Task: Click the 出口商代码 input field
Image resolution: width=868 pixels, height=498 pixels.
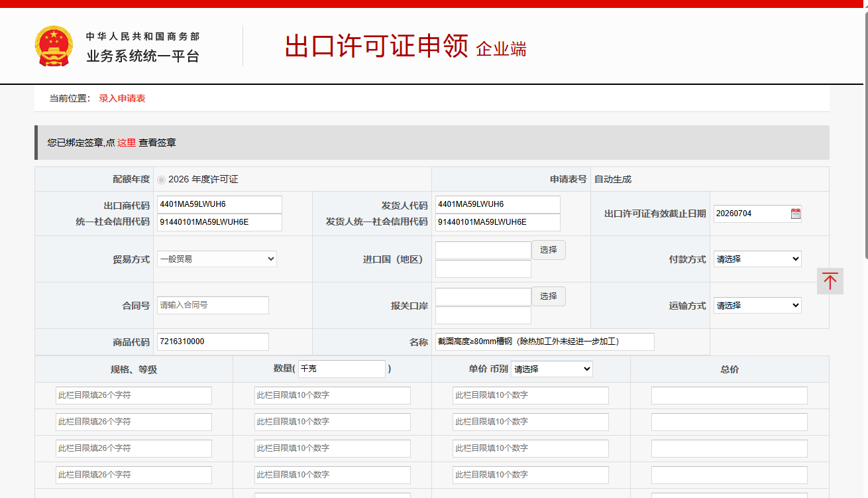Action: tap(219, 204)
